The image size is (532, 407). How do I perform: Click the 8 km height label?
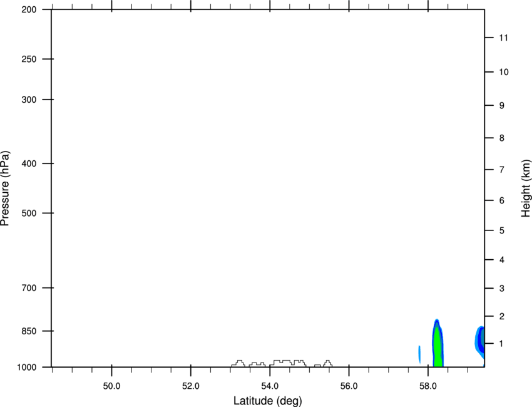502,138
